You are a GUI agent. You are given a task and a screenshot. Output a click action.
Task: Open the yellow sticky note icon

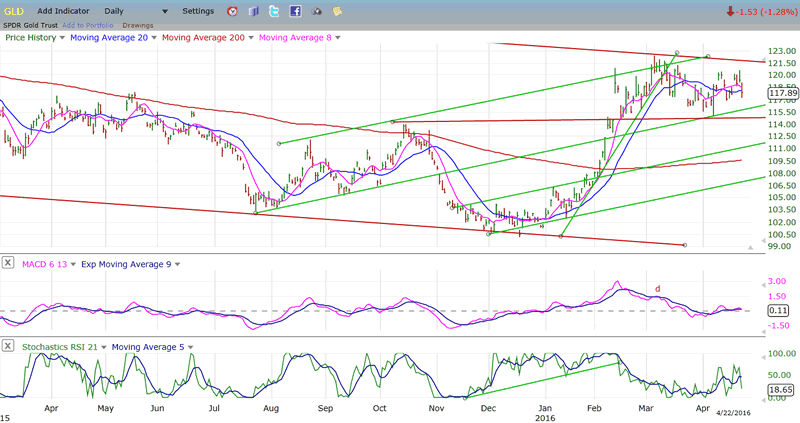(x=337, y=11)
